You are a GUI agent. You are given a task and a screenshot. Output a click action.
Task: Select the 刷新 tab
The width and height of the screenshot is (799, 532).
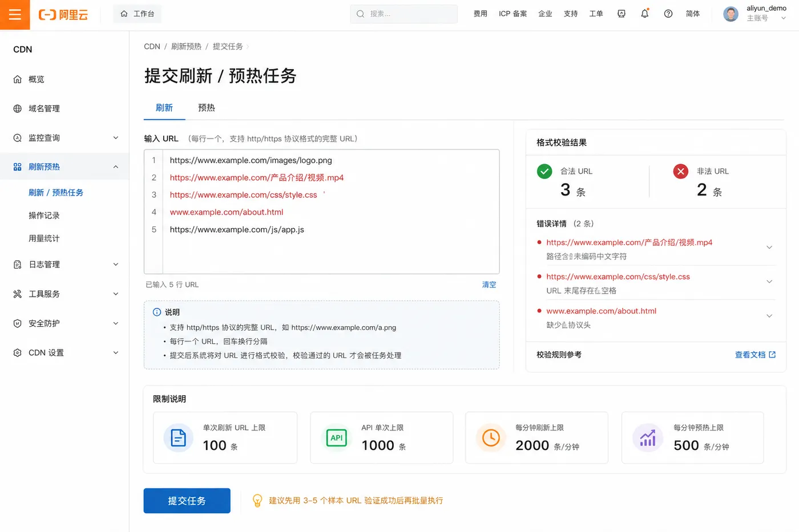click(x=164, y=108)
